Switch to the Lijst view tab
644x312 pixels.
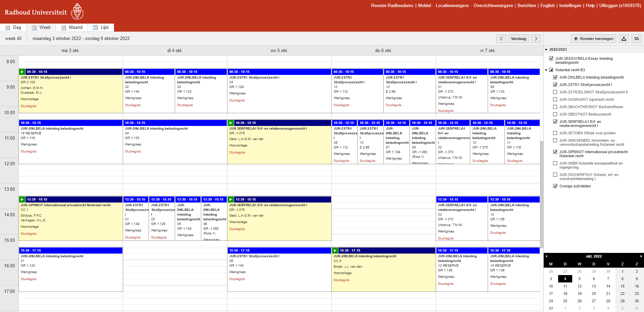pyautogui.click(x=101, y=28)
